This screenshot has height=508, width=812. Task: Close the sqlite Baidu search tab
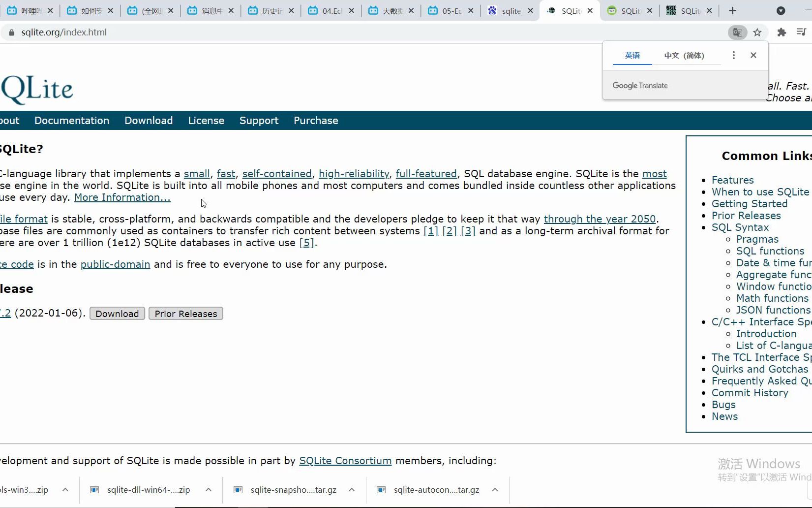(x=530, y=11)
